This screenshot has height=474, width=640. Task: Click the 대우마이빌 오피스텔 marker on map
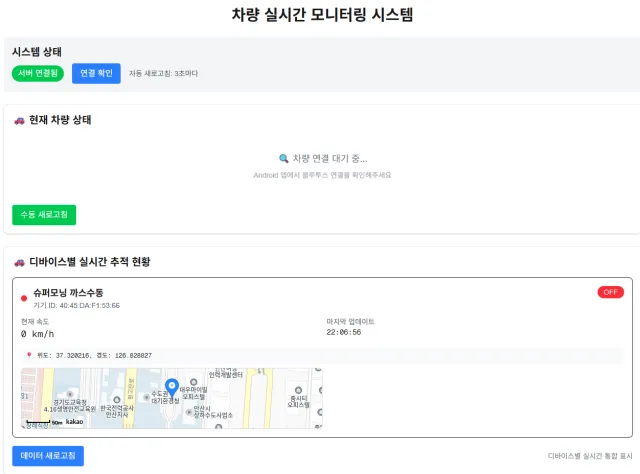pos(194,383)
